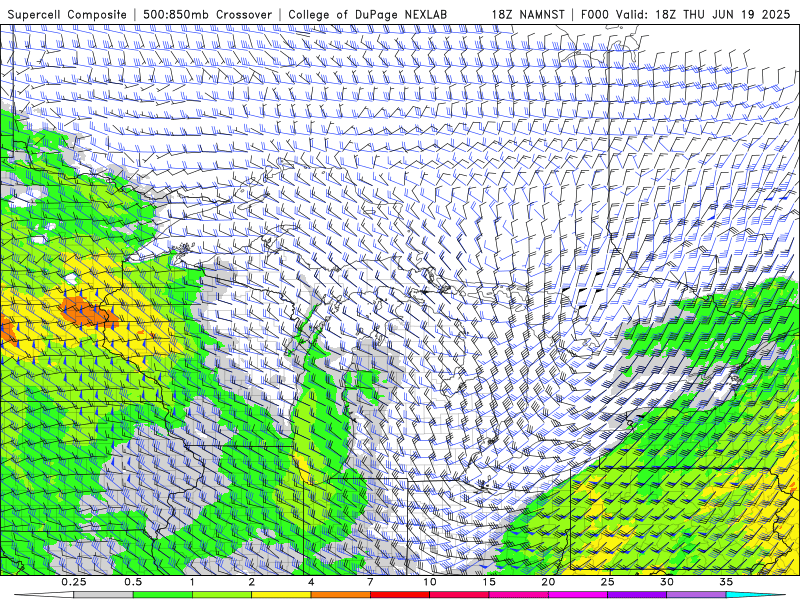Select the yellow 2–4 legend color segment
800x600 pixels.
click(281, 595)
